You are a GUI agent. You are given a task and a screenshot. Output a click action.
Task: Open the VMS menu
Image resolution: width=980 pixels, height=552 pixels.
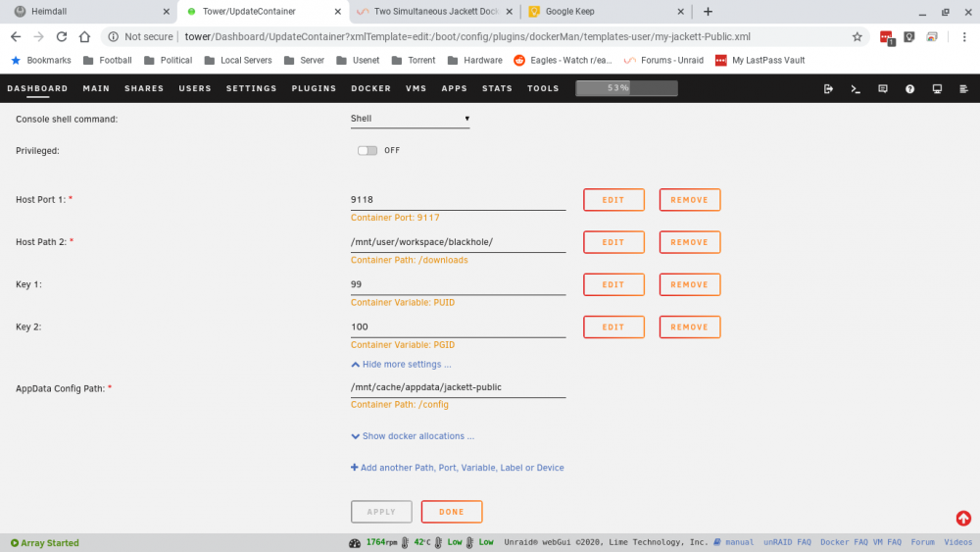416,89
